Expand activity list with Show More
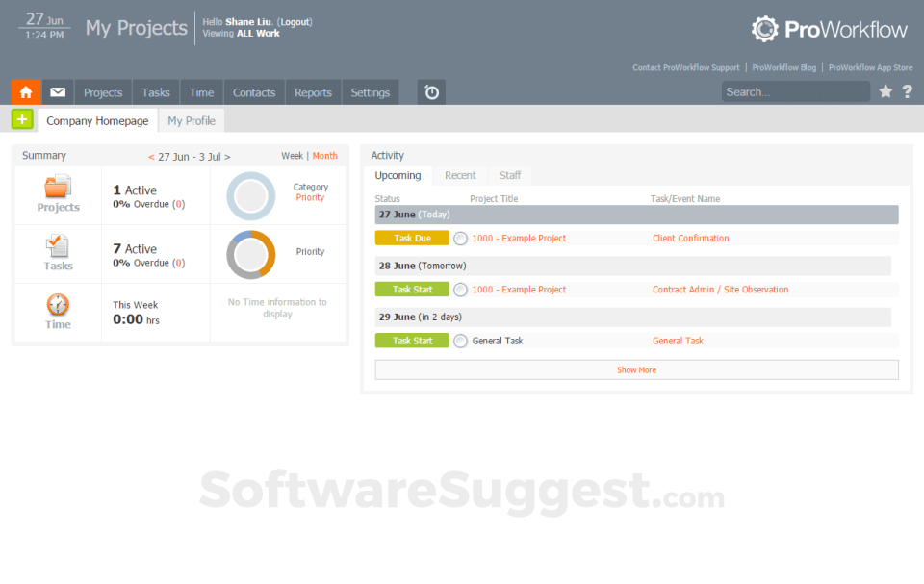 click(636, 369)
